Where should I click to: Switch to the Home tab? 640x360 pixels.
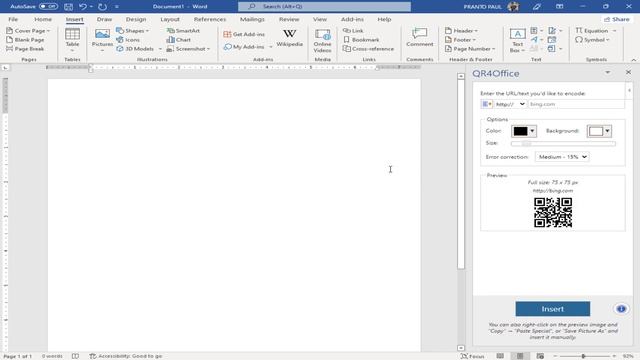pos(43,19)
